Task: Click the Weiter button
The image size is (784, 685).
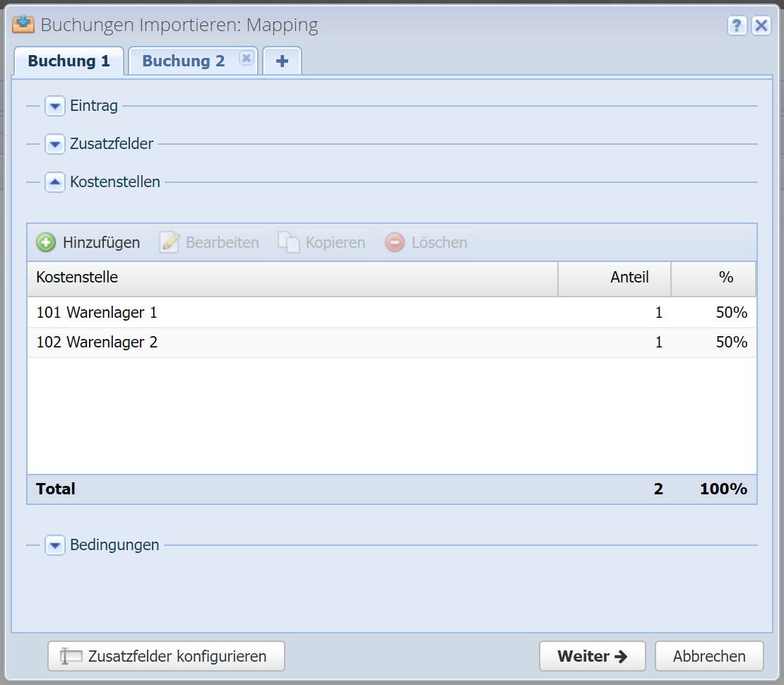Action: pos(592,656)
